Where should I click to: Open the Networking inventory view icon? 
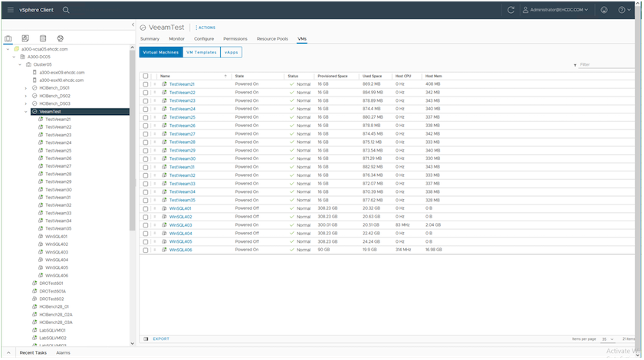click(60, 38)
